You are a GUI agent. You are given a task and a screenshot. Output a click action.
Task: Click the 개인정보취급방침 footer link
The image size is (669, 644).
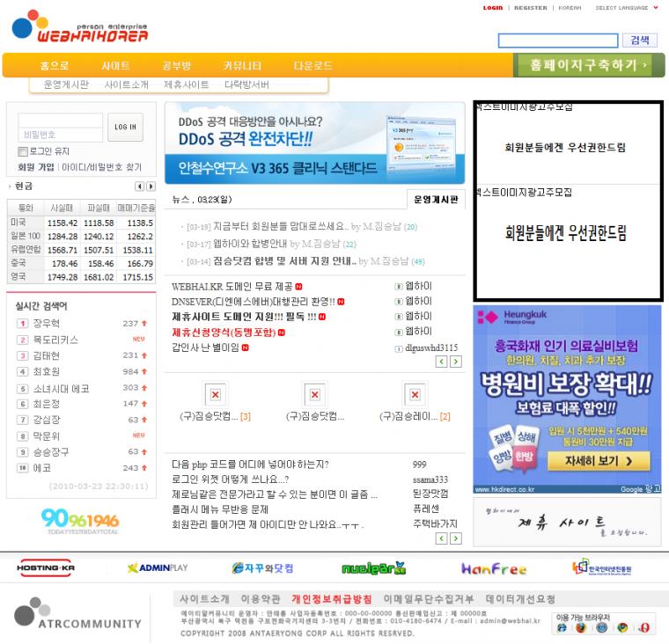pos(332,599)
